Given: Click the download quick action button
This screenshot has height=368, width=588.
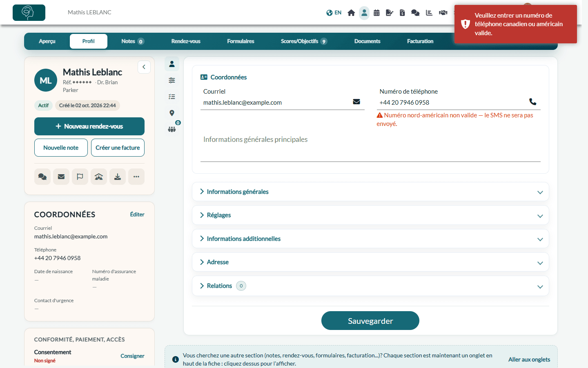Looking at the screenshot, I should pos(118,177).
